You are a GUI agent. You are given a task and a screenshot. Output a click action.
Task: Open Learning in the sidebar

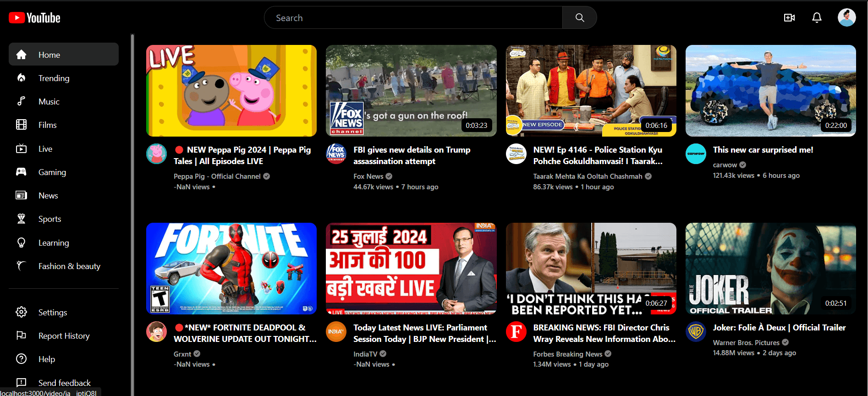tap(64, 242)
